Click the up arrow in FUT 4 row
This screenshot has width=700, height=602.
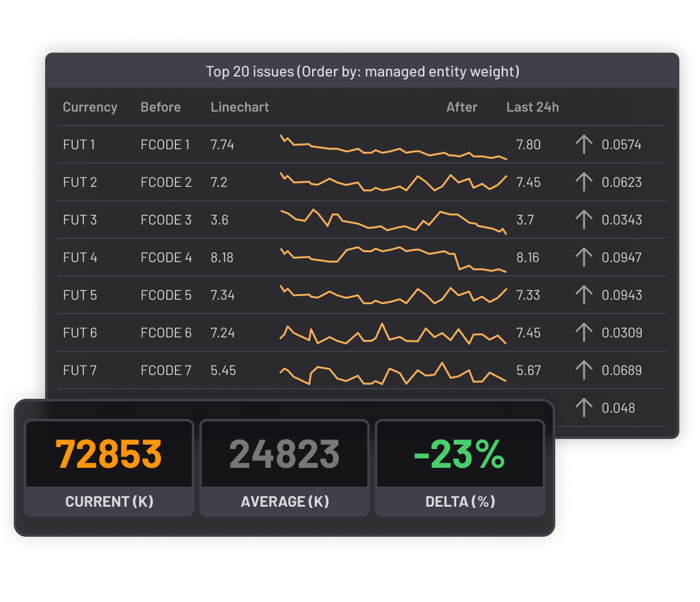pyautogui.click(x=583, y=258)
